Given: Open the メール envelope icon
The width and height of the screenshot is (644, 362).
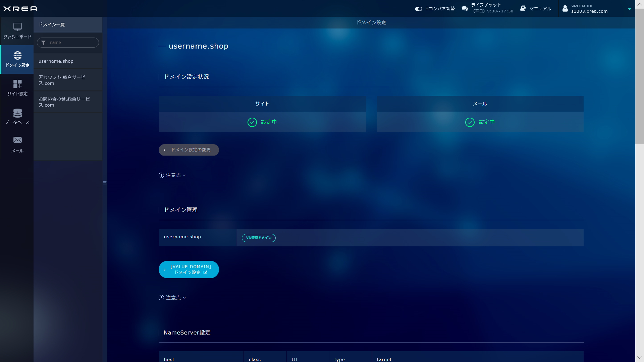Looking at the screenshot, I should coord(17,140).
